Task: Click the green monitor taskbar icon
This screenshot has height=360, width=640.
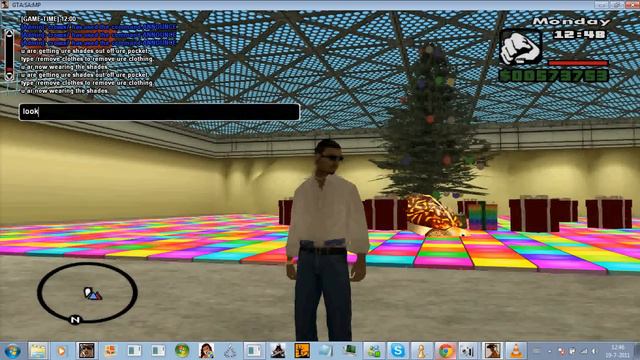Action: 350,351
